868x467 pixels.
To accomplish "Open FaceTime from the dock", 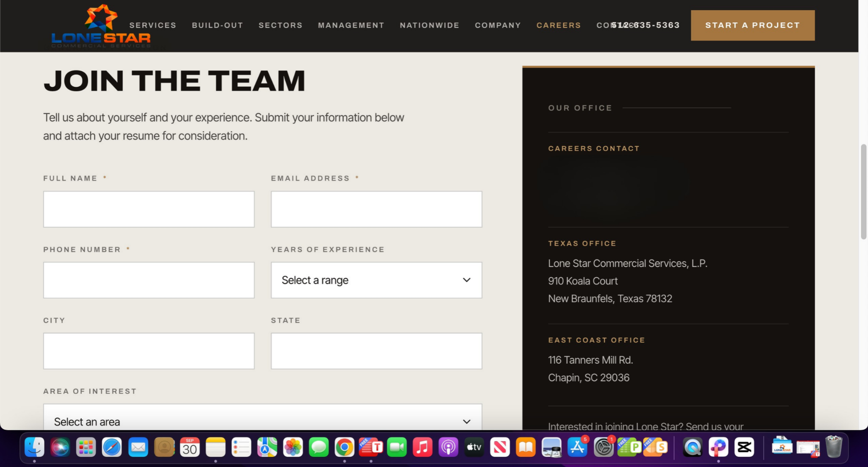I will tap(397, 447).
